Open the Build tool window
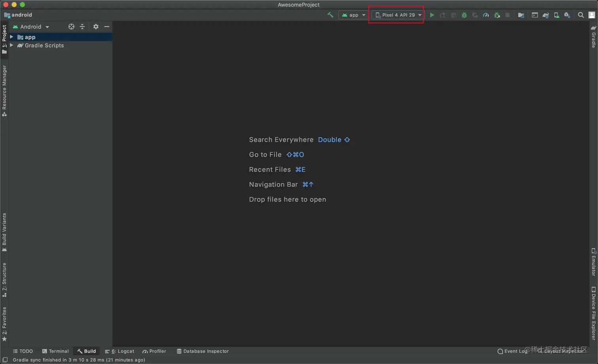Screen dimensions: 598x364 pyautogui.click(x=87, y=351)
